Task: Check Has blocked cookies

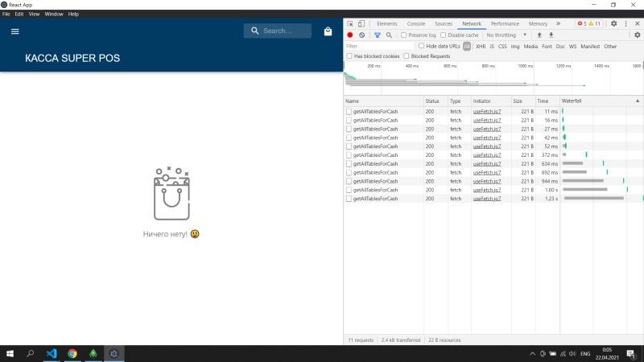Action: pos(349,56)
